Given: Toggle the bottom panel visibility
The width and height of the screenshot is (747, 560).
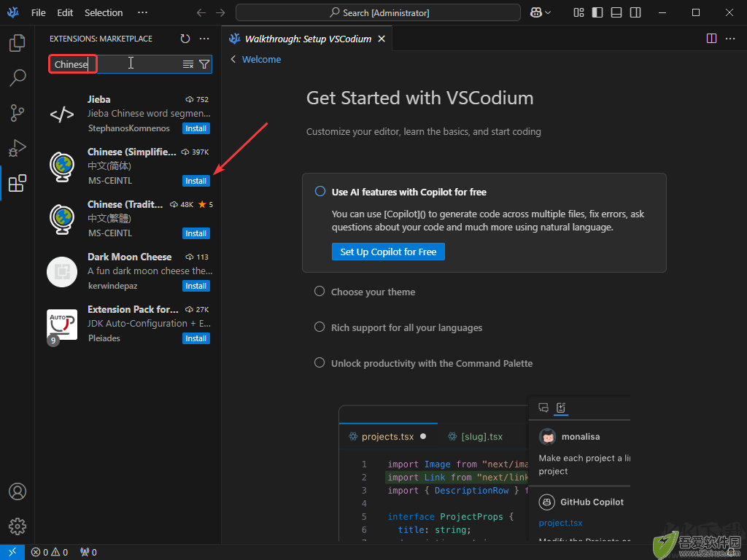Looking at the screenshot, I should click(616, 13).
